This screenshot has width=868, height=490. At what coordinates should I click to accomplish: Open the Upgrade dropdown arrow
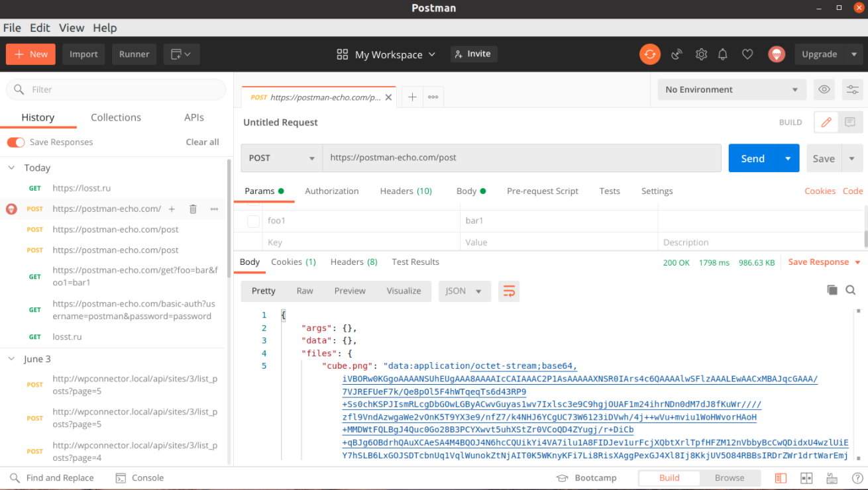coord(854,54)
